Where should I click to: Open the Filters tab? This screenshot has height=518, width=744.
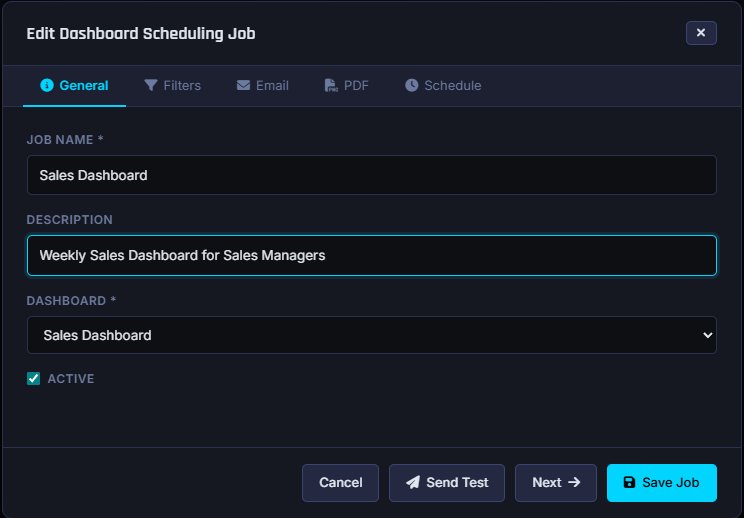[x=172, y=85]
